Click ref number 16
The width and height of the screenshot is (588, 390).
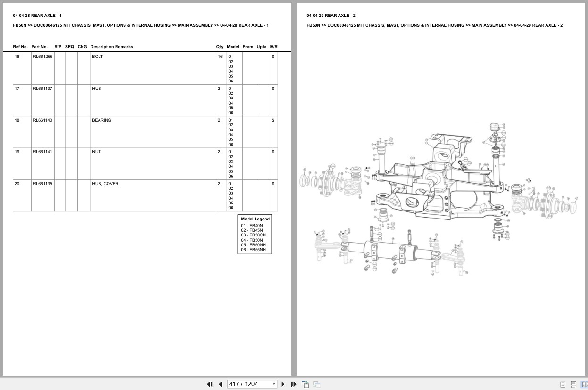[17, 57]
